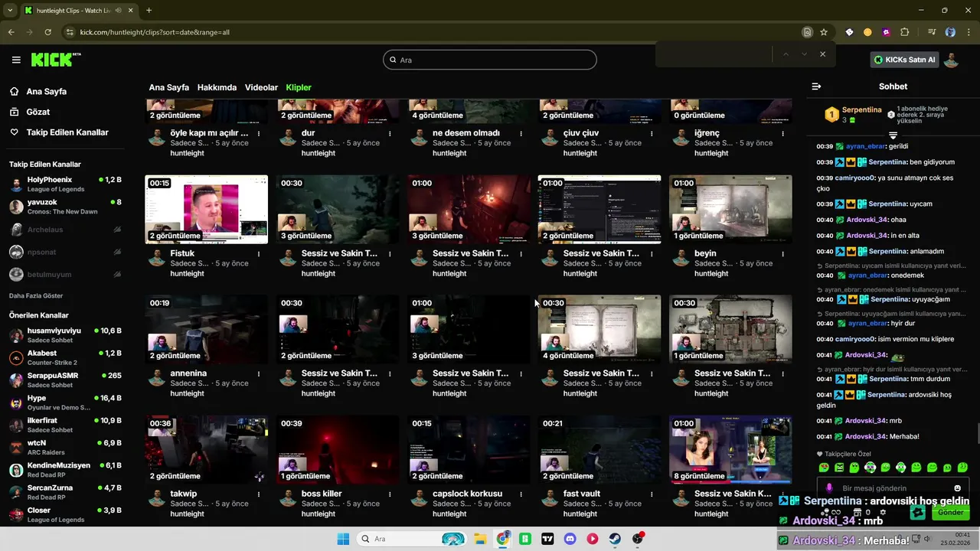Switch to the Ana Sayfa channel tab
The width and height of the screenshot is (980, 551).
169,87
